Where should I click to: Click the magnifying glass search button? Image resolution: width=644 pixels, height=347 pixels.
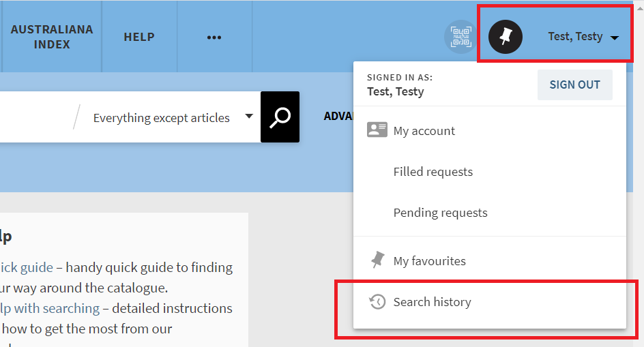coord(280,117)
